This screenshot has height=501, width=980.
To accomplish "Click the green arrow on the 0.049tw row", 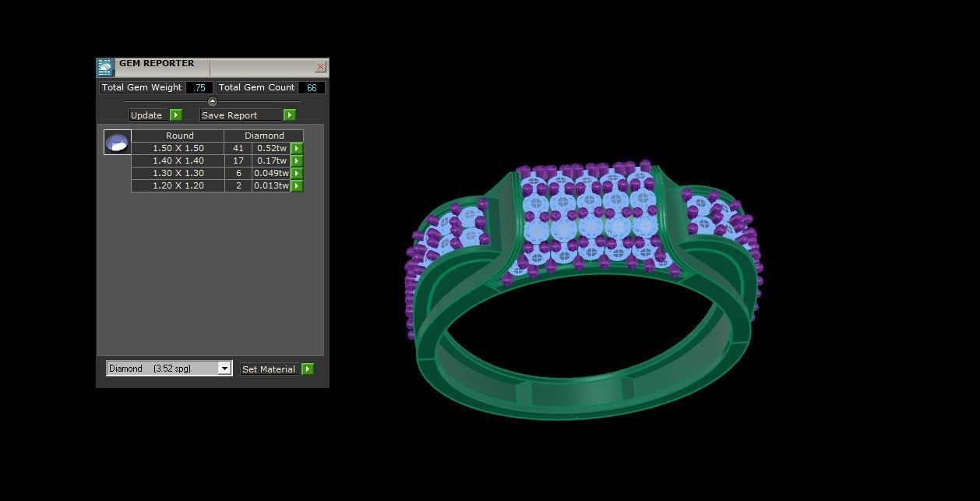I will tap(297, 173).
